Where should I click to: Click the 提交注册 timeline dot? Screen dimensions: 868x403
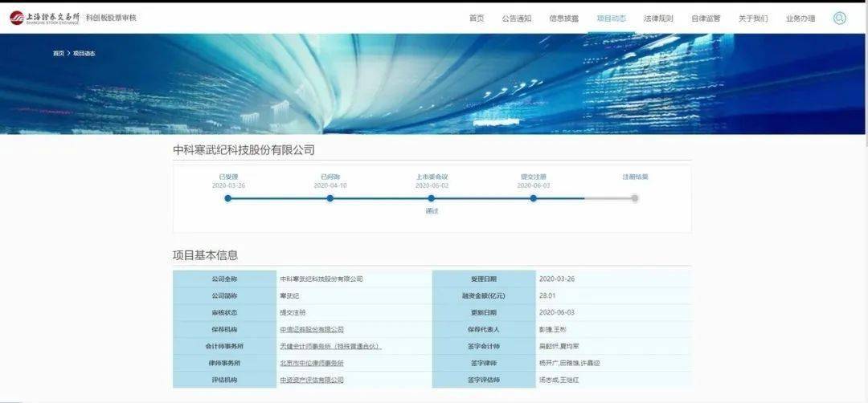point(533,198)
